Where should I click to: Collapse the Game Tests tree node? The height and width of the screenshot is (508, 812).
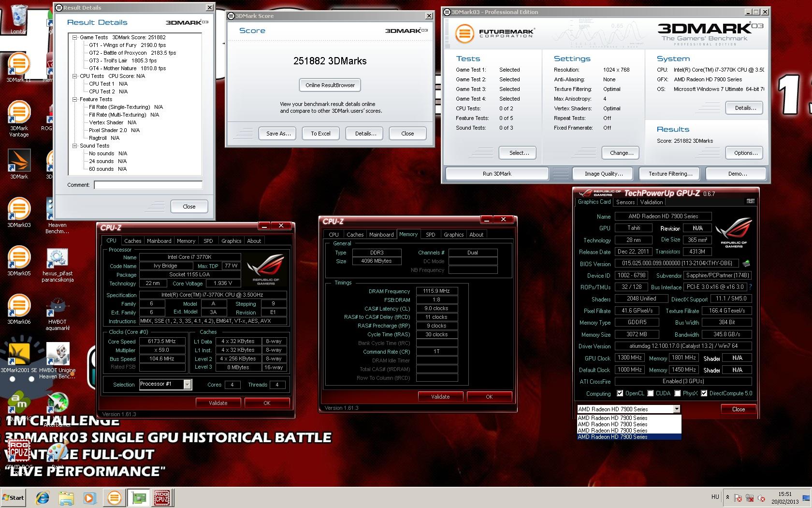[x=75, y=37]
